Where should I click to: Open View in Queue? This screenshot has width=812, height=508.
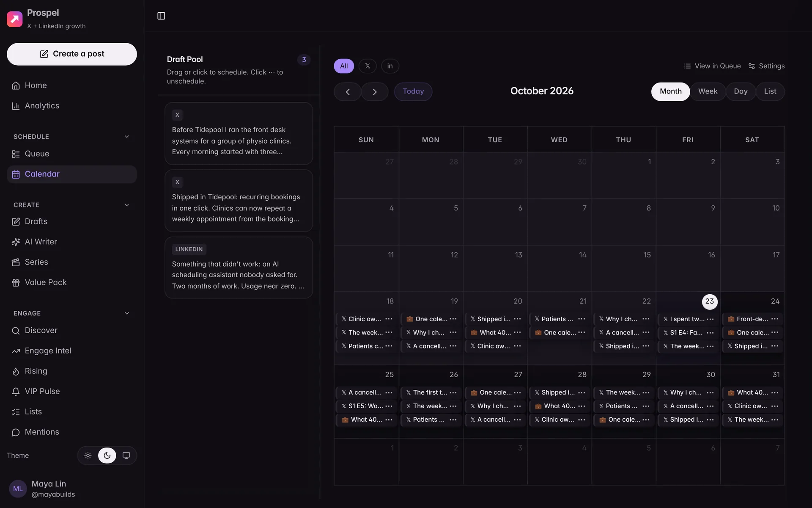coord(712,66)
